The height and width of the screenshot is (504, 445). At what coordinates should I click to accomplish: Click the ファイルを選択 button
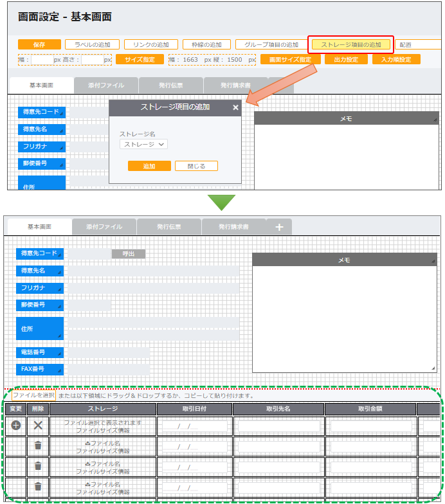pos(33,395)
